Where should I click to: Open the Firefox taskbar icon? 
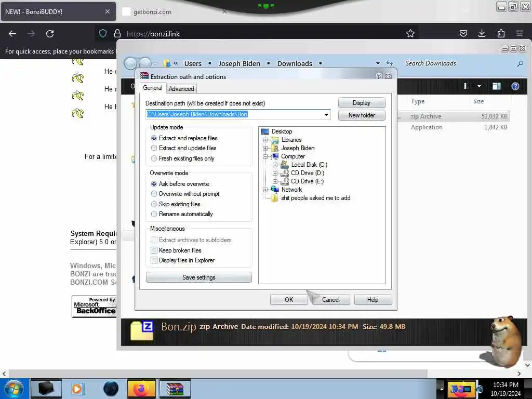pos(141,389)
